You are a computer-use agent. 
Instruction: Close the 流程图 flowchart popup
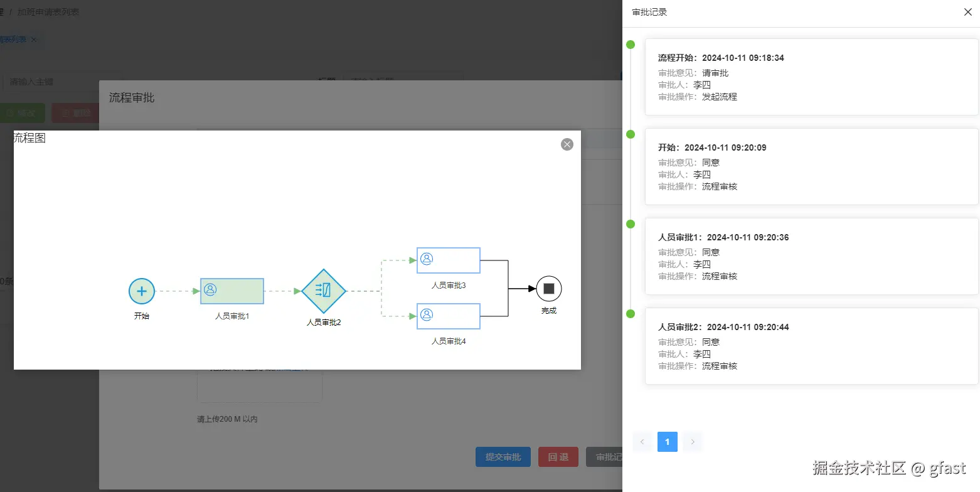tap(567, 144)
